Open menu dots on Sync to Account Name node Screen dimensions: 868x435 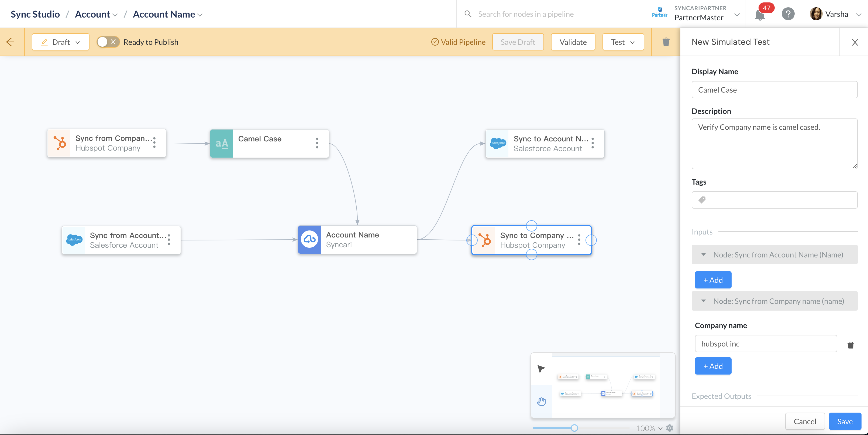(x=593, y=143)
